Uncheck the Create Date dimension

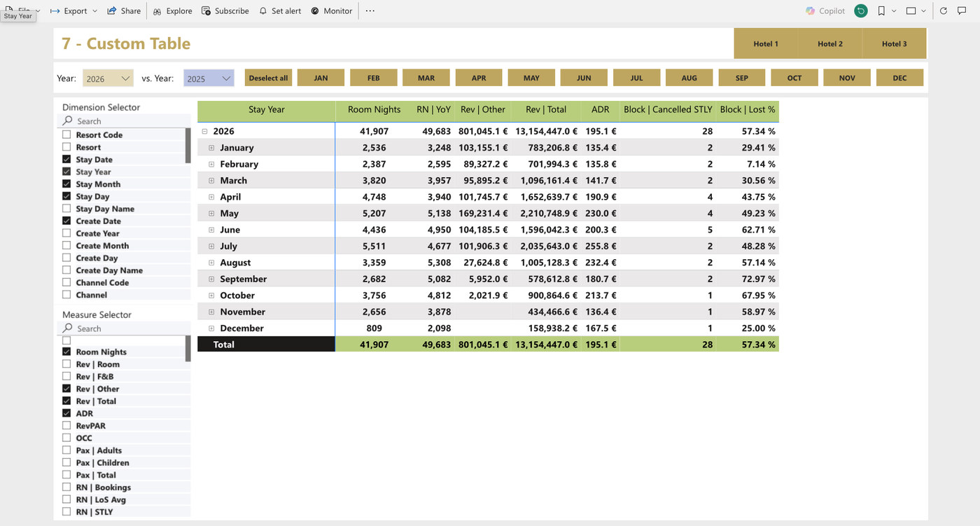coord(66,221)
